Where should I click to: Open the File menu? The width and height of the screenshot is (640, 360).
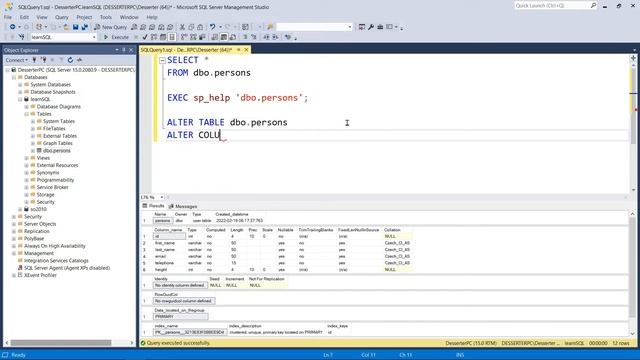[x=8, y=17]
